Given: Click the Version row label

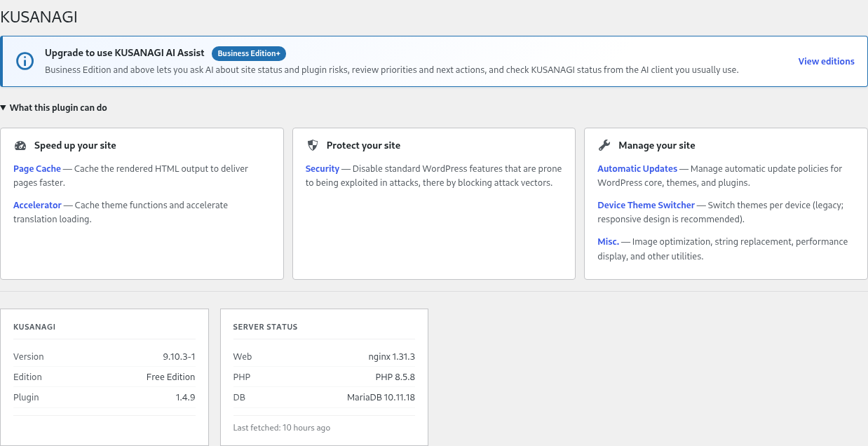Looking at the screenshot, I should [29, 357].
